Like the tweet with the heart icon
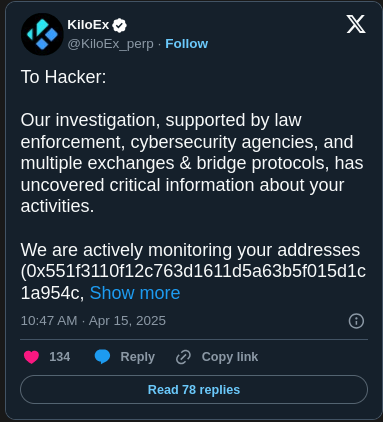This screenshot has height=422, width=383. coord(32,357)
